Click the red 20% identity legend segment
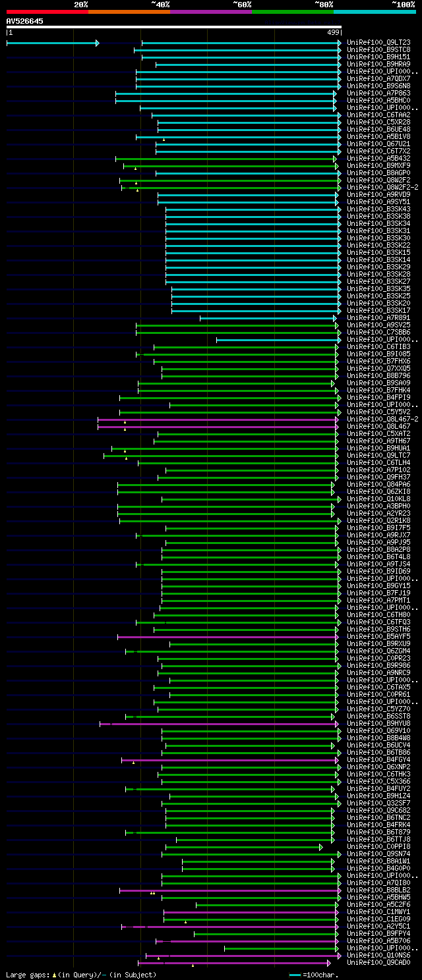Image resolution: width=422 pixels, height=980 pixels. (47, 12)
